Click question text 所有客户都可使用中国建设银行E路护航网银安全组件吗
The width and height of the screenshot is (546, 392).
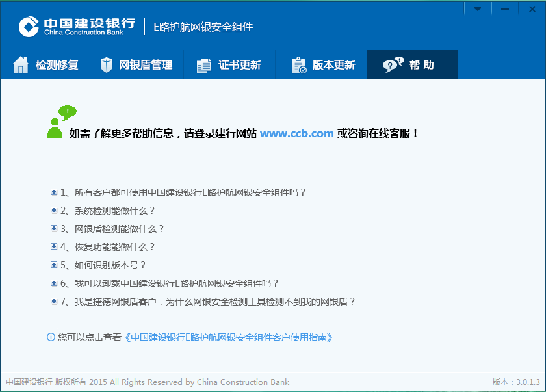coord(190,192)
